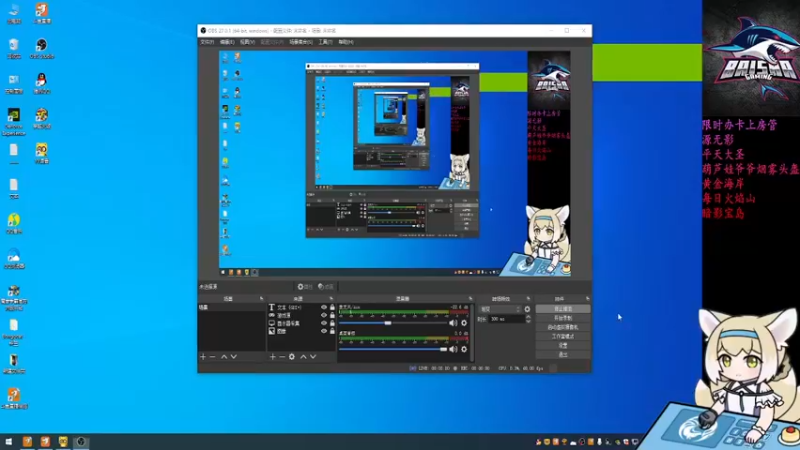Toggle the lock on the Text (GDI+) source
800x450 pixels.
point(332,308)
